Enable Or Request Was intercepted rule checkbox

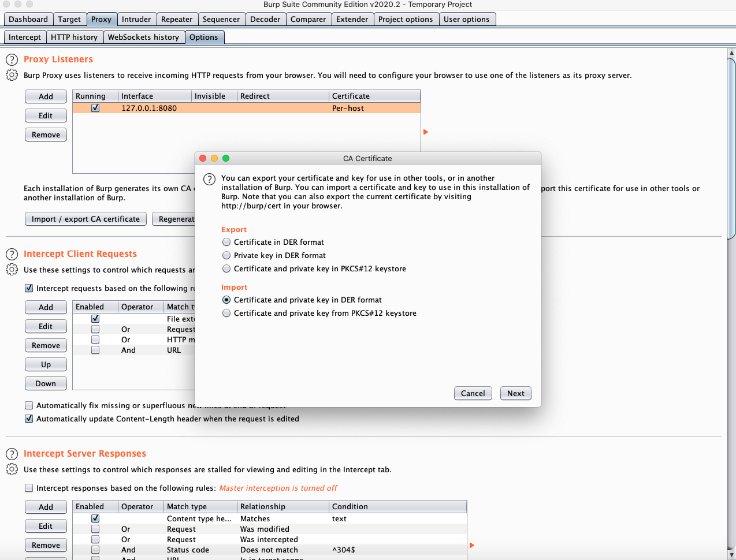[x=95, y=539]
